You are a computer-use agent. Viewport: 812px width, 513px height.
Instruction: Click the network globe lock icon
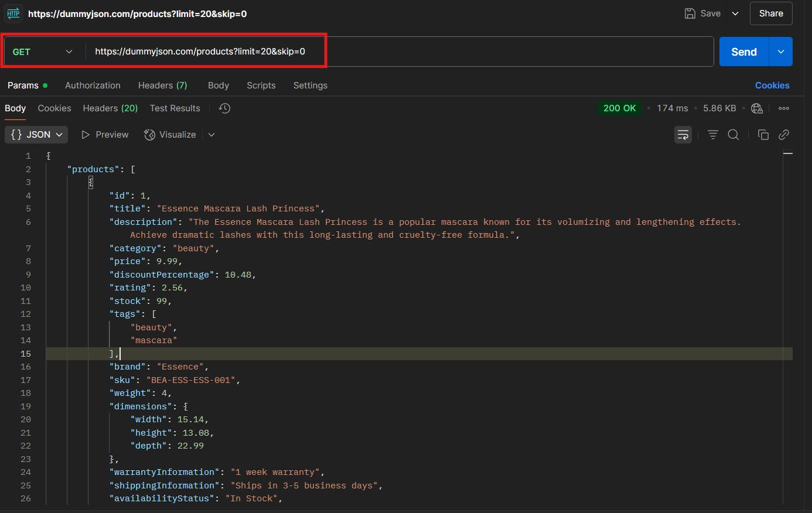(x=757, y=108)
